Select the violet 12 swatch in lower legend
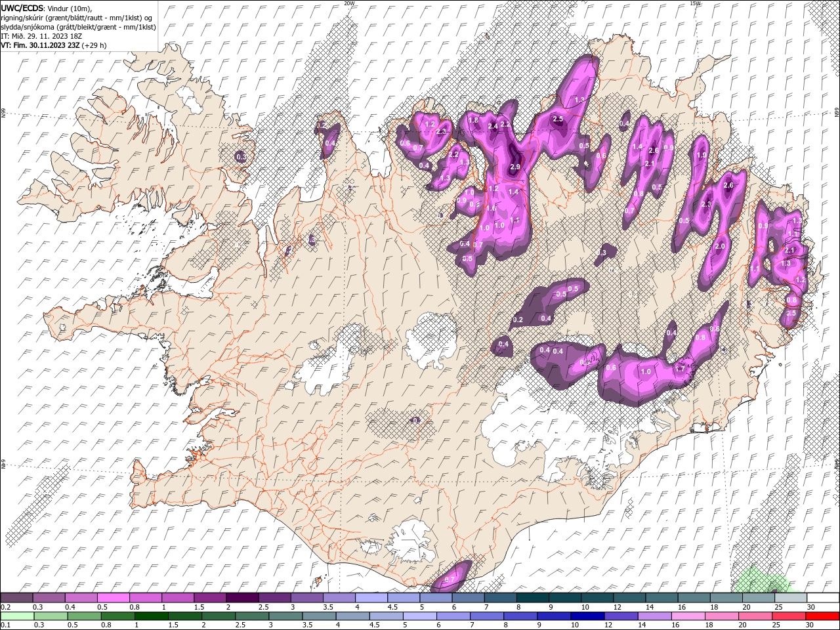840x630 pixels. click(621, 616)
